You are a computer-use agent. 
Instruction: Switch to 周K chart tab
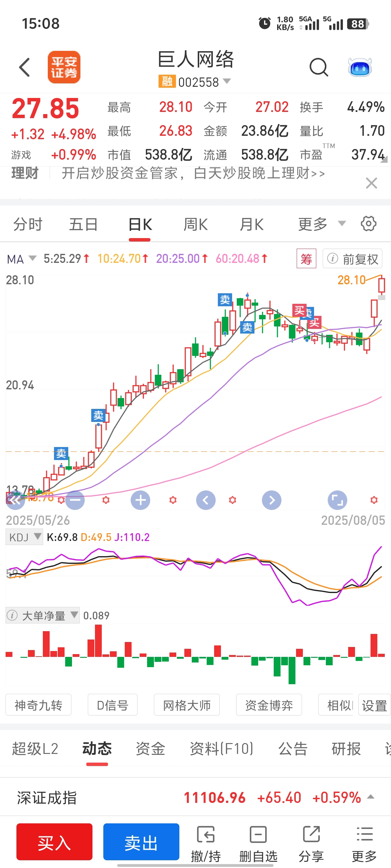click(196, 224)
